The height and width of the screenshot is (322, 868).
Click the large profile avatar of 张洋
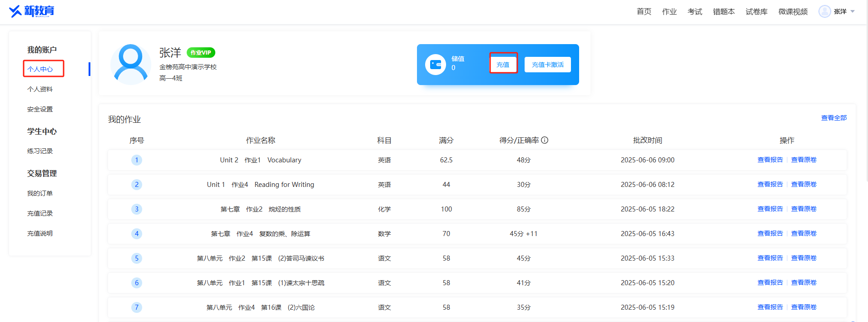pyautogui.click(x=131, y=64)
